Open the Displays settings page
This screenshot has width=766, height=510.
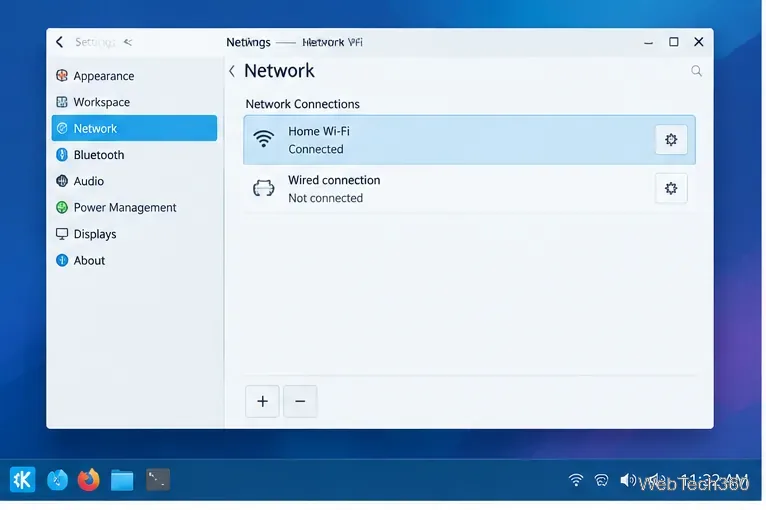[x=134, y=234]
